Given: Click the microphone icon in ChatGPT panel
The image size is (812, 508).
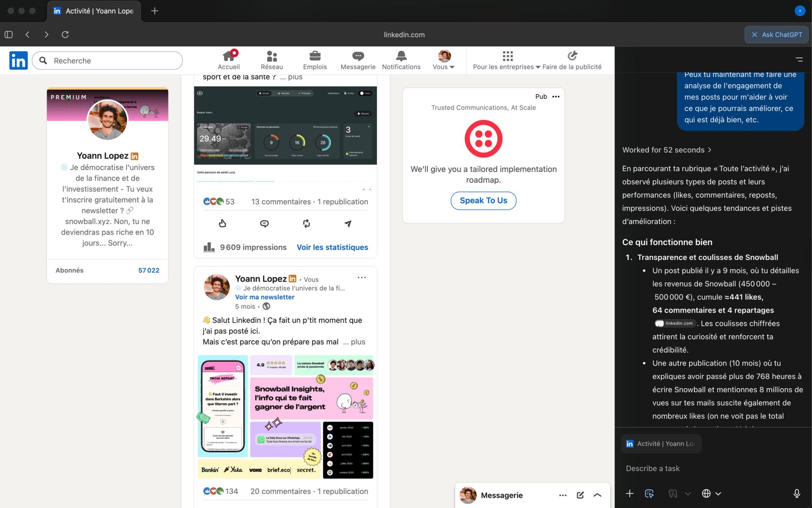Looking at the screenshot, I should tap(796, 493).
